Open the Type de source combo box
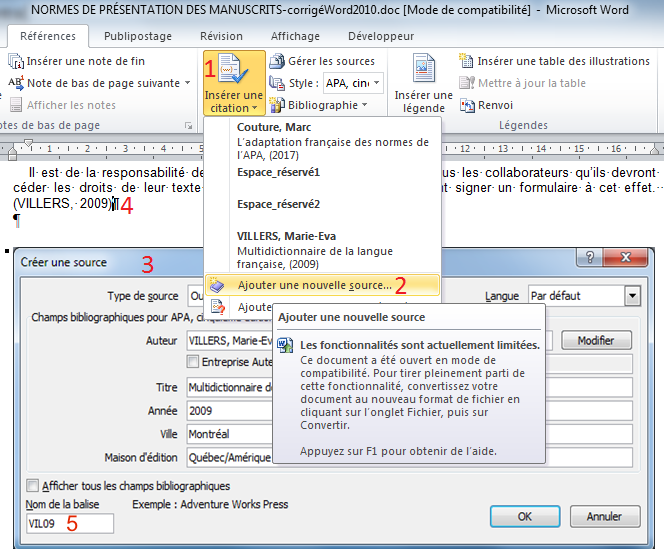 pyautogui.click(x=195, y=296)
